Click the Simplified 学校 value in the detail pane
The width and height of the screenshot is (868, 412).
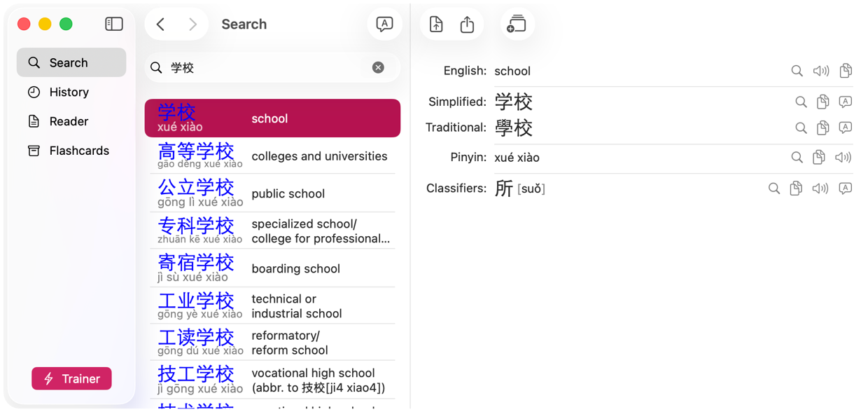point(514,102)
